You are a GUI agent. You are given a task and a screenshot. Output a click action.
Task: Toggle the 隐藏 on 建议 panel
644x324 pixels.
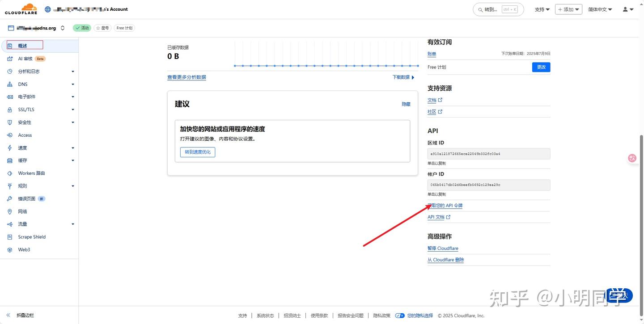coord(406,104)
